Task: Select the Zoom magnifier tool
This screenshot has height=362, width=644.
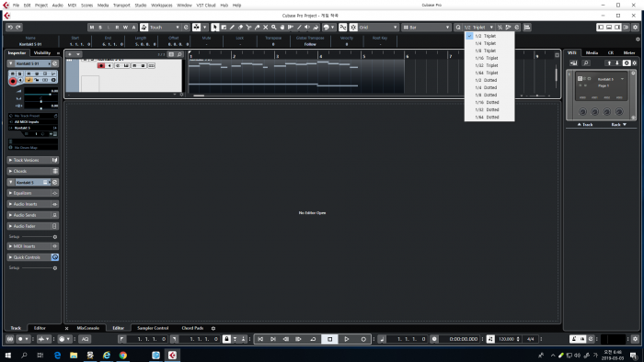Action: (x=274, y=28)
